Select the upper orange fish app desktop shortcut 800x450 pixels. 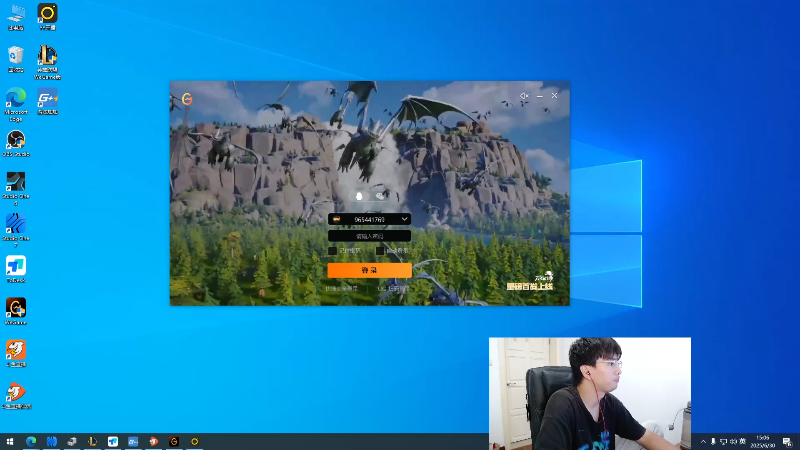click(x=16, y=354)
